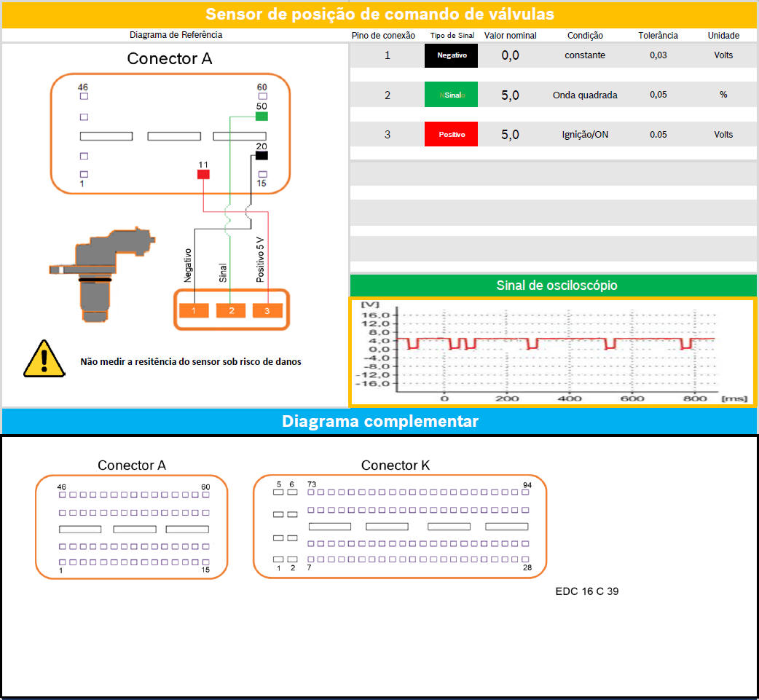Click the red Positivo signal swatch
Image resolution: width=759 pixels, height=700 pixels.
pos(451,135)
